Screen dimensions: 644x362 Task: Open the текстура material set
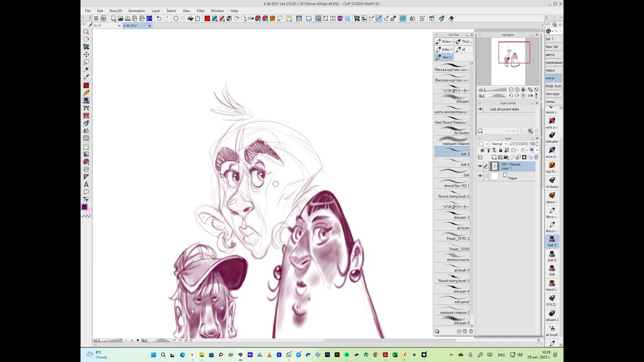[x=553, y=94]
